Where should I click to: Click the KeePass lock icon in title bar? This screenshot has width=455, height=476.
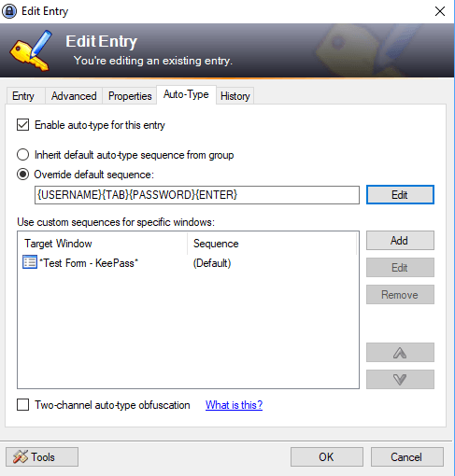point(9,11)
